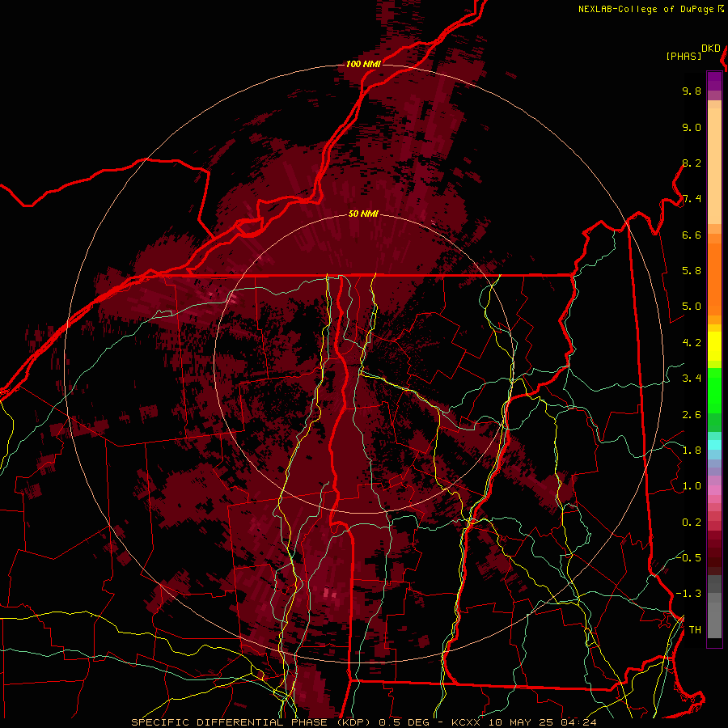Click the -1.3 legend value
Screen dimensions: 728x728
pyautogui.click(x=689, y=594)
